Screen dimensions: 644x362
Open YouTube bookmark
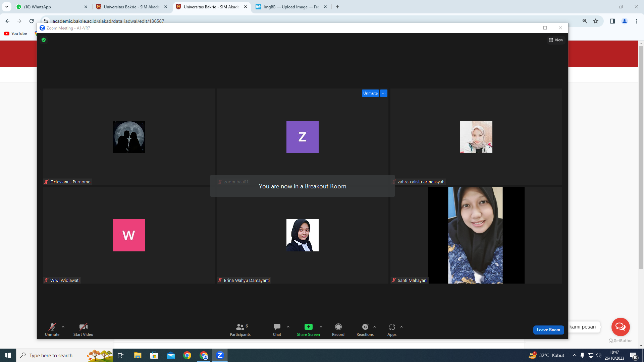15,34
